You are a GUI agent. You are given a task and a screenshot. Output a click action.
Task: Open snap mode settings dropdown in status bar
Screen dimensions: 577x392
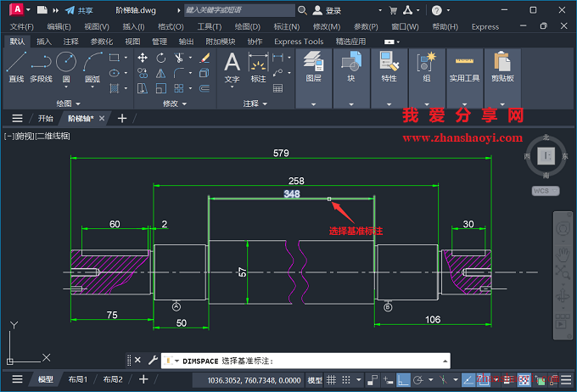[x=358, y=380]
